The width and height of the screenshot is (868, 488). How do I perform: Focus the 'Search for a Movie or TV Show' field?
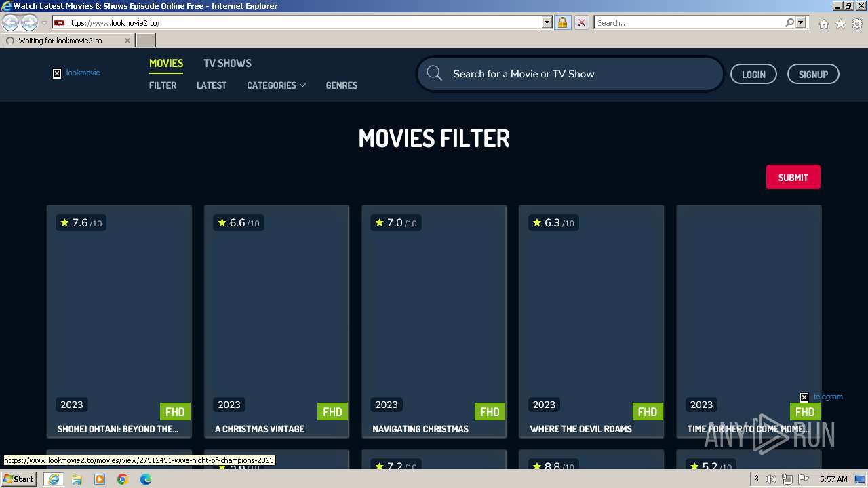pos(570,74)
